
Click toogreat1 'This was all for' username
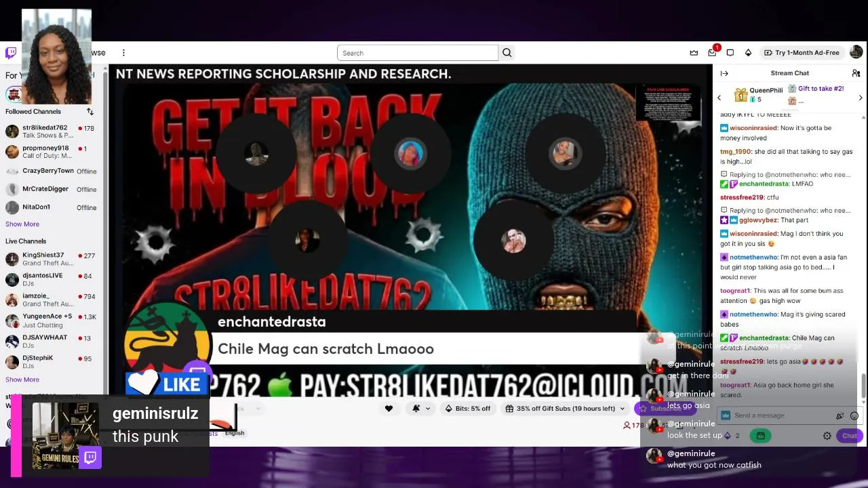click(735, 291)
